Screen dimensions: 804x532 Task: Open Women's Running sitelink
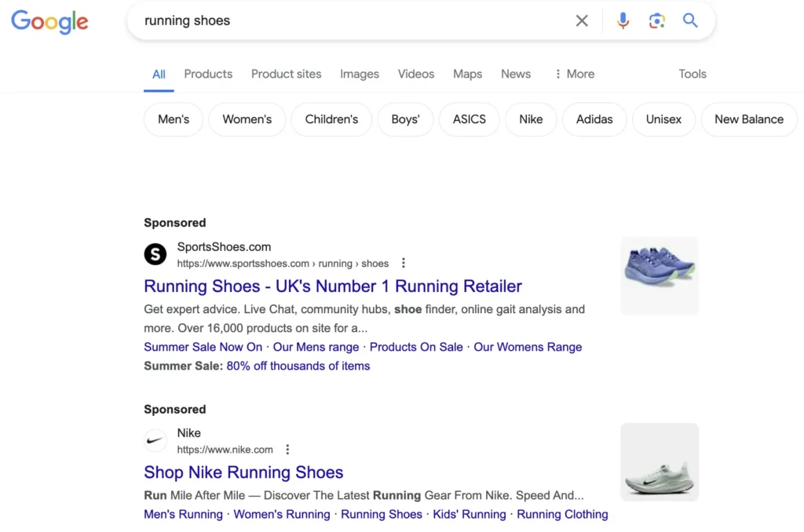(x=282, y=514)
